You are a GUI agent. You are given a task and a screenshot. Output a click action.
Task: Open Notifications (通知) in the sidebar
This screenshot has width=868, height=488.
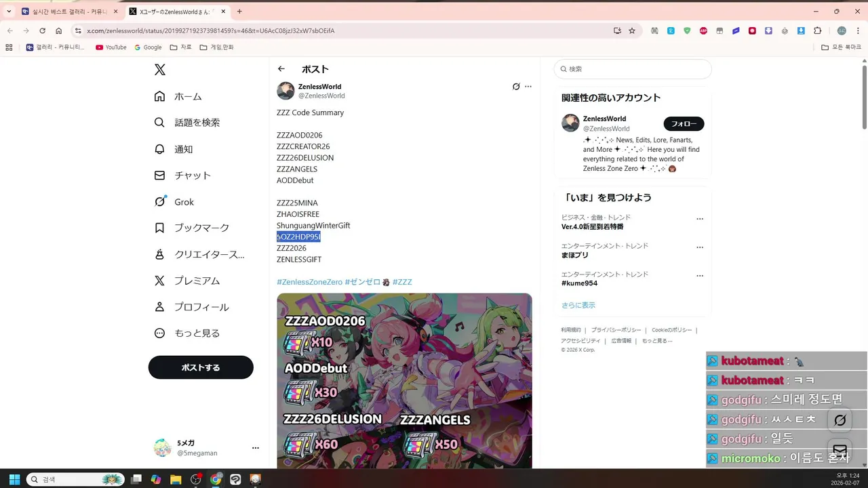coord(174,149)
